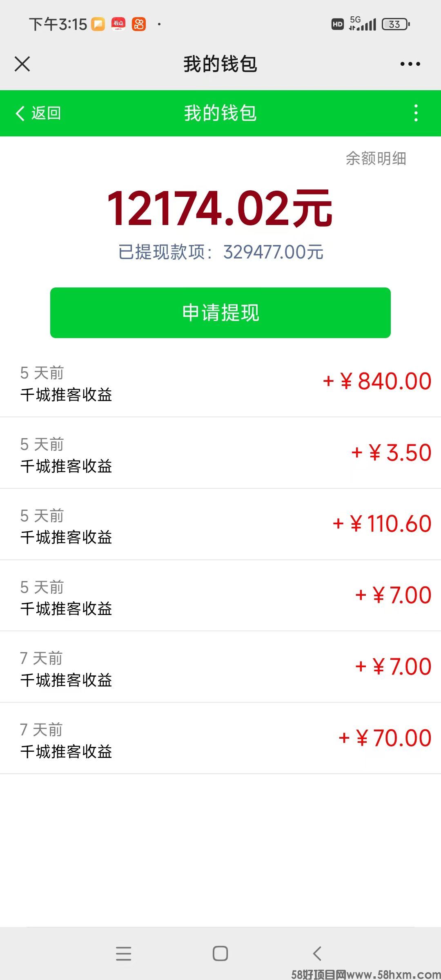Open the +¥3.50 income record
The width and height of the screenshot is (441, 980).
coord(220,453)
